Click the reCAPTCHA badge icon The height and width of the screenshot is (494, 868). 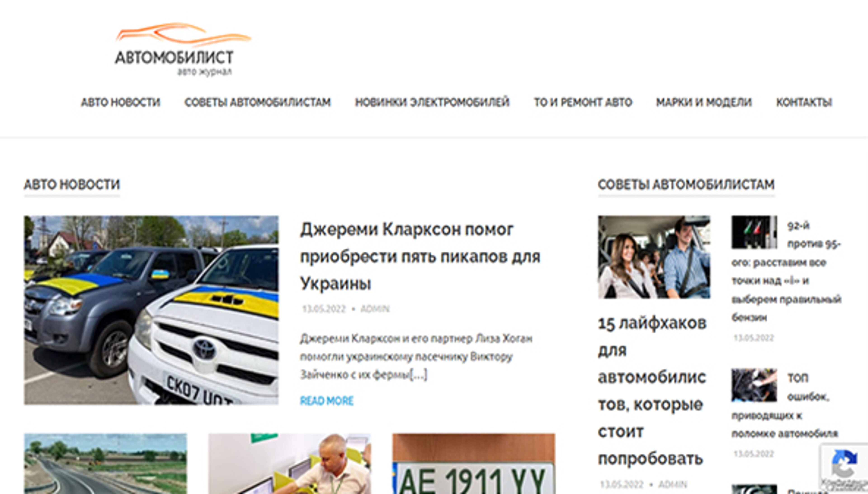tap(844, 463)
